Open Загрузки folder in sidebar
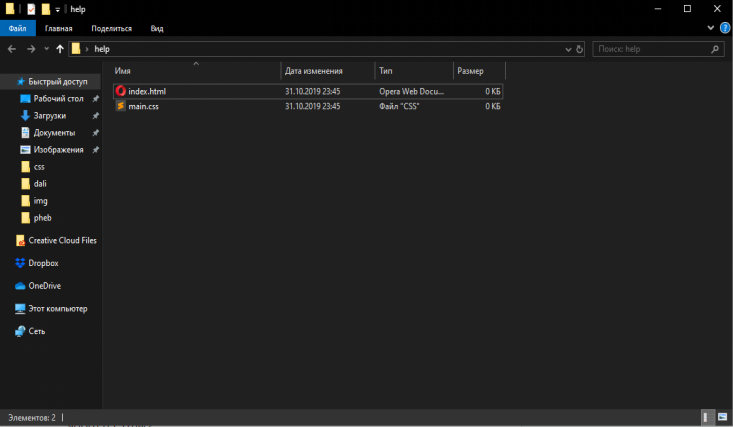The height and width of the screenshot is (427, 733). coord(50,116)
